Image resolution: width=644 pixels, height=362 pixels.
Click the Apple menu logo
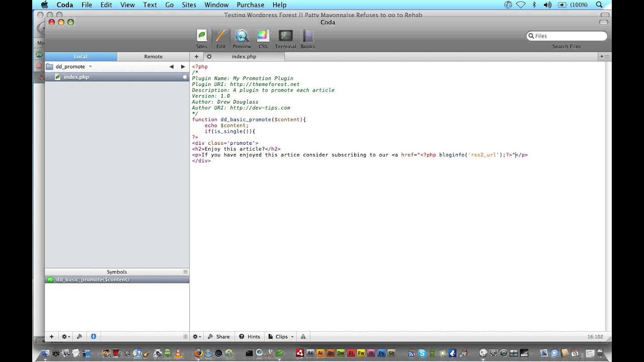click(44, 5)
